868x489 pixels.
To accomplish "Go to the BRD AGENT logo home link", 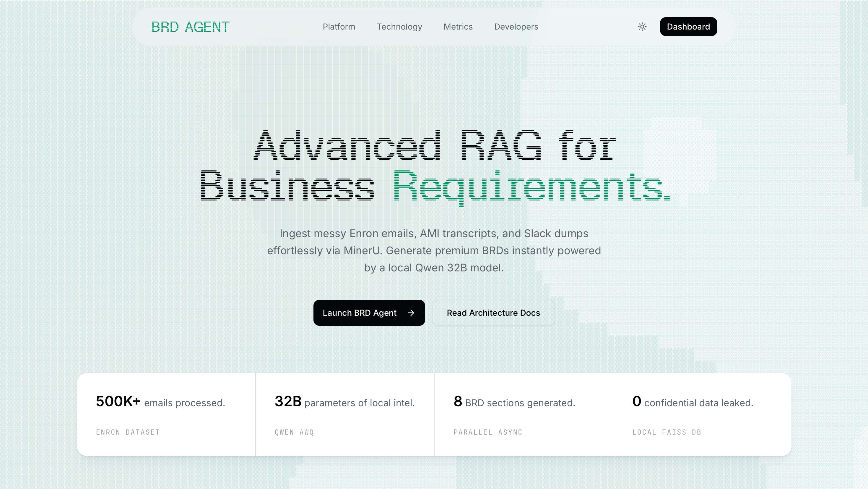I will coord(190,27).
